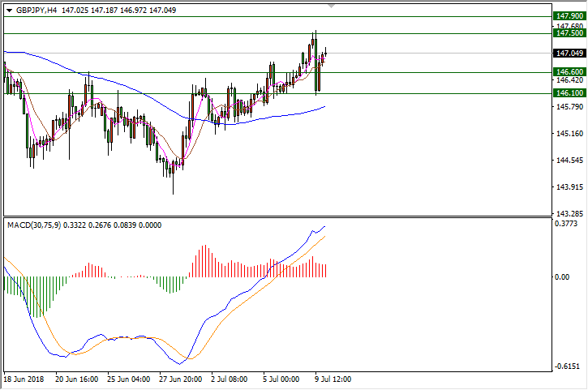This screenshot has width=588, height=390.
Task: Click the OHLC values 147.025 147.187 146.972 147.049
Action: tap(118, 11)
